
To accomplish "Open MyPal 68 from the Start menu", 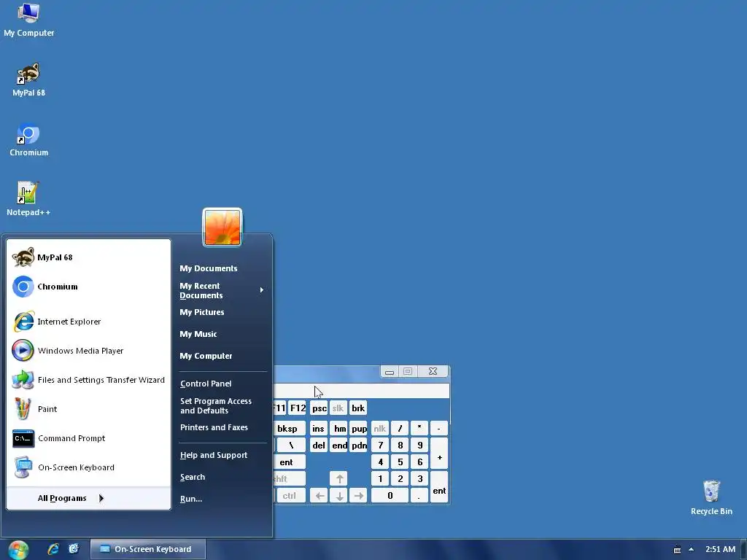I will coord(89,257).
